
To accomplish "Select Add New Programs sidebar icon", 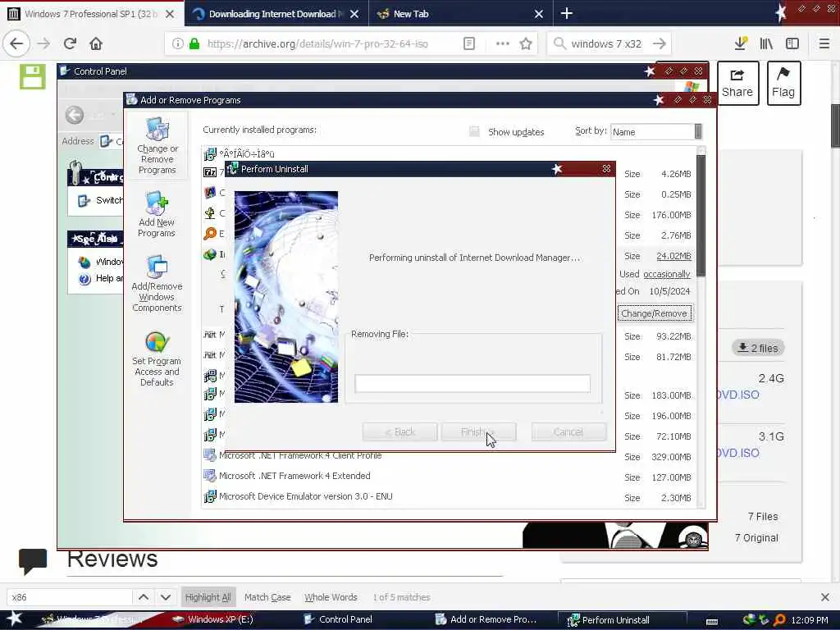I will (157, 214).
